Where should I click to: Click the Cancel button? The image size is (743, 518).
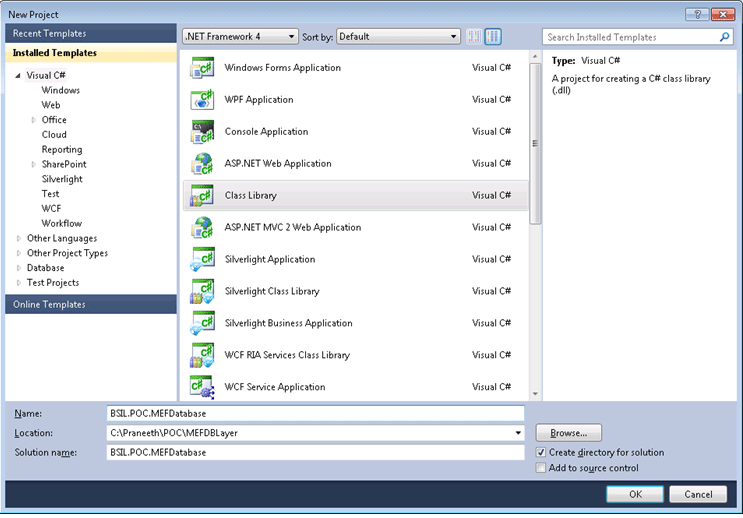coord(698,494)
